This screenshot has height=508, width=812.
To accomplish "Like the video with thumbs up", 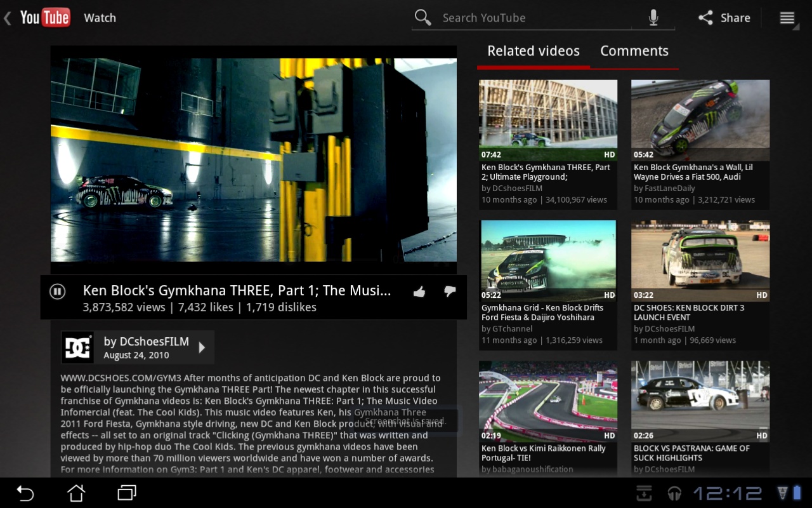I will [419, 291].
